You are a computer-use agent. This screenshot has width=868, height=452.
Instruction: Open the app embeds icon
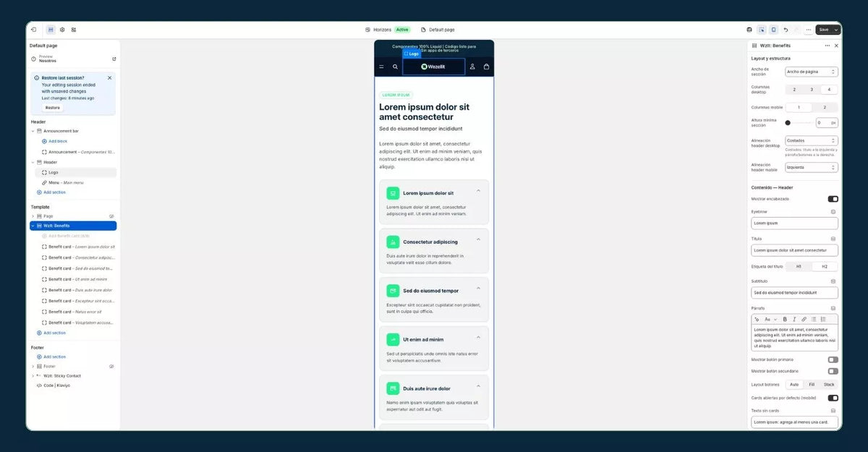(x=74, y=30)
